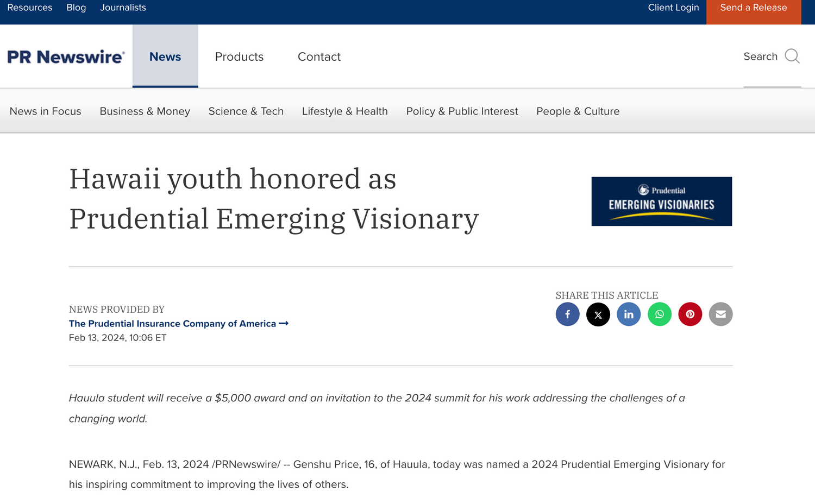815x504 pixels.
Task: Expand Lifestyle & Health category
Action: click(344, 111)
